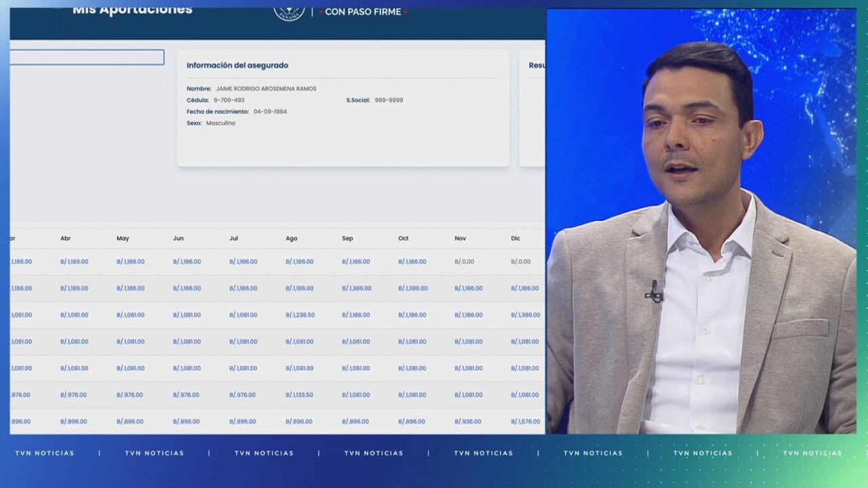Click the B/.0.00 amount under Dic

coord(521,262)
